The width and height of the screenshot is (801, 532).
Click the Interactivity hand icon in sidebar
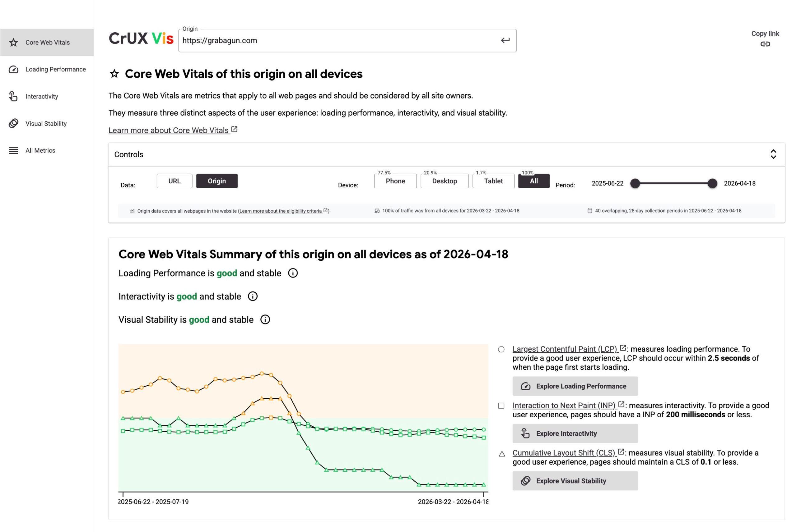click(13, 96)
